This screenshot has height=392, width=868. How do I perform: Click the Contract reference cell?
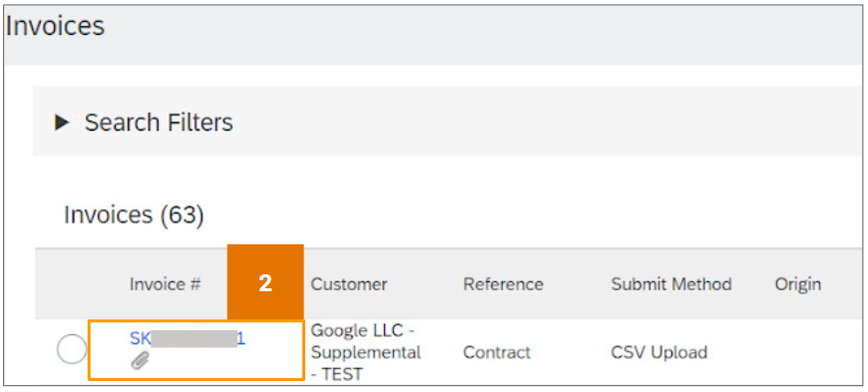click(497, 352)
